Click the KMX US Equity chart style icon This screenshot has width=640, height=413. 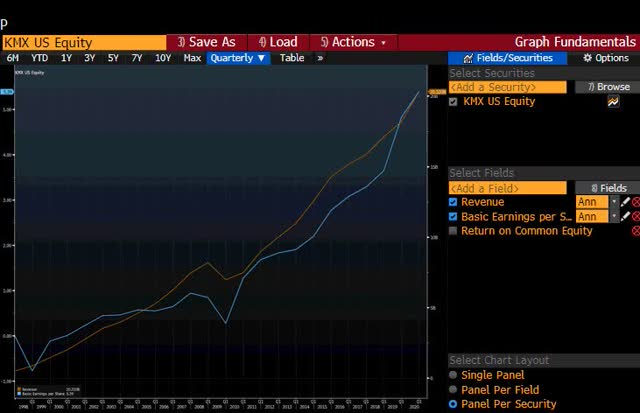coord(613,102)
